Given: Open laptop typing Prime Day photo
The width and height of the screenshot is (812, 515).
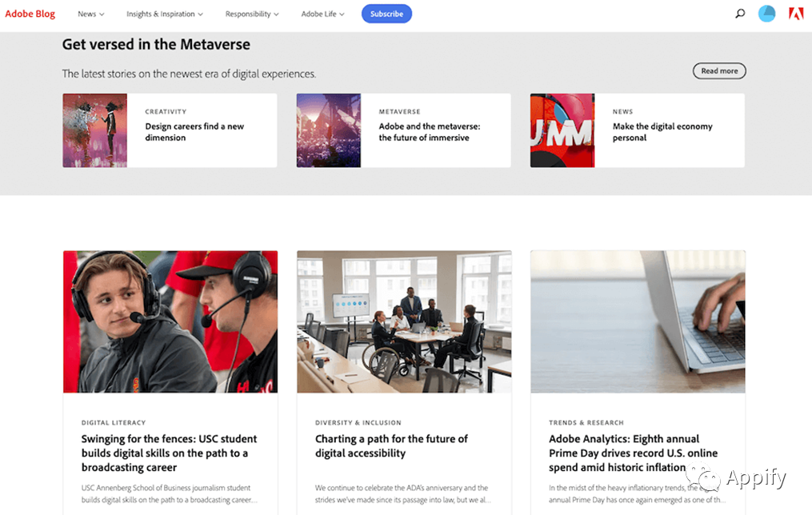Looking at the screenshot, I should pyautogui.click(x=638, y=321).
